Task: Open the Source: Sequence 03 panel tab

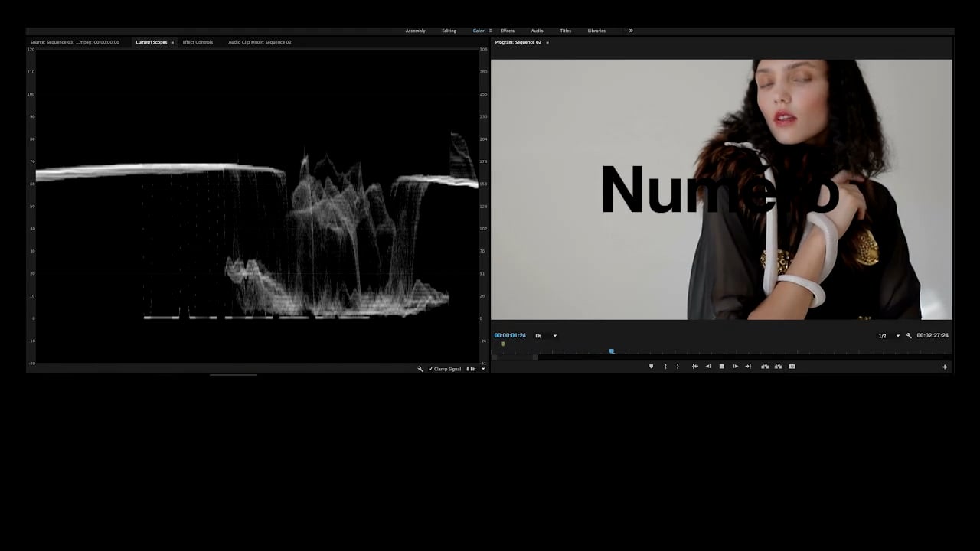Action: [x=74, y=42]
